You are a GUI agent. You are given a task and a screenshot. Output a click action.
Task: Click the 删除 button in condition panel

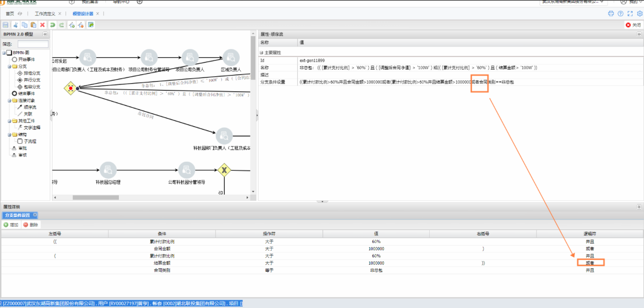click(x=31, y=224)
